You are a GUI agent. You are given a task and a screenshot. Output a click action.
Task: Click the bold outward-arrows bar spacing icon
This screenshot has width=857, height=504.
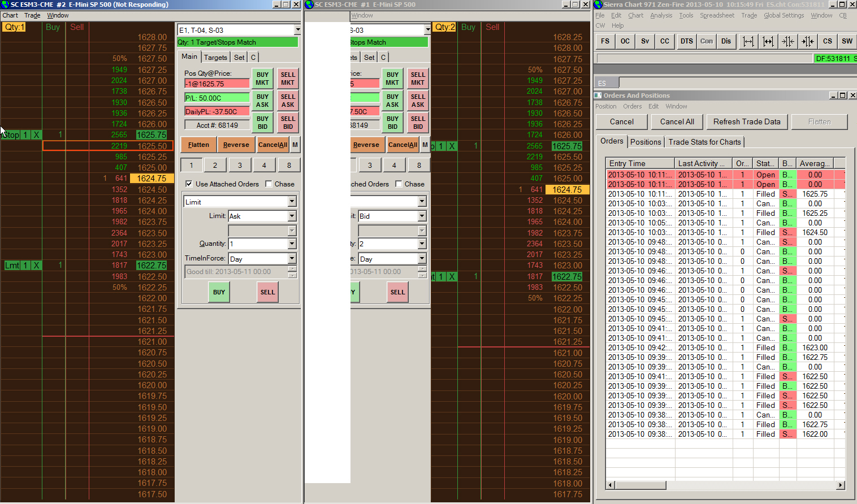768,41
